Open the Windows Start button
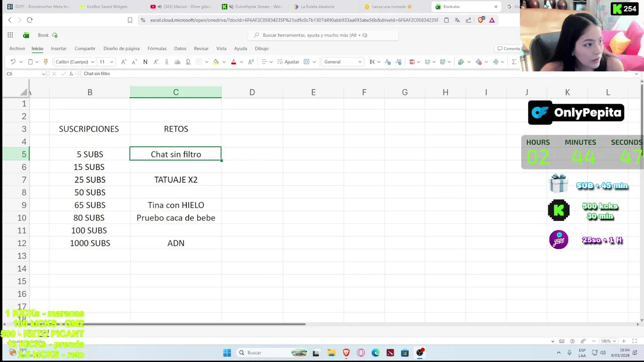This screenshot has width=644, height=362. pyautogui.click(x=227, y=352)
